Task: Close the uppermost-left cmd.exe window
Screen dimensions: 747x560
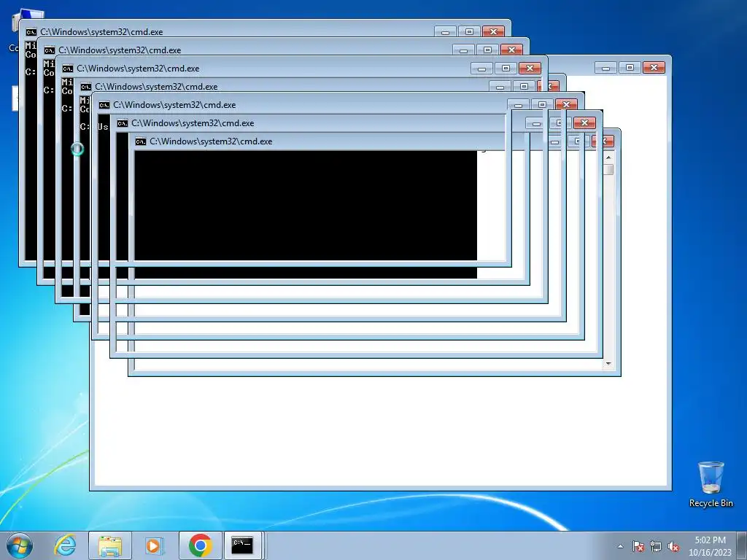Action: pos(493,31)
